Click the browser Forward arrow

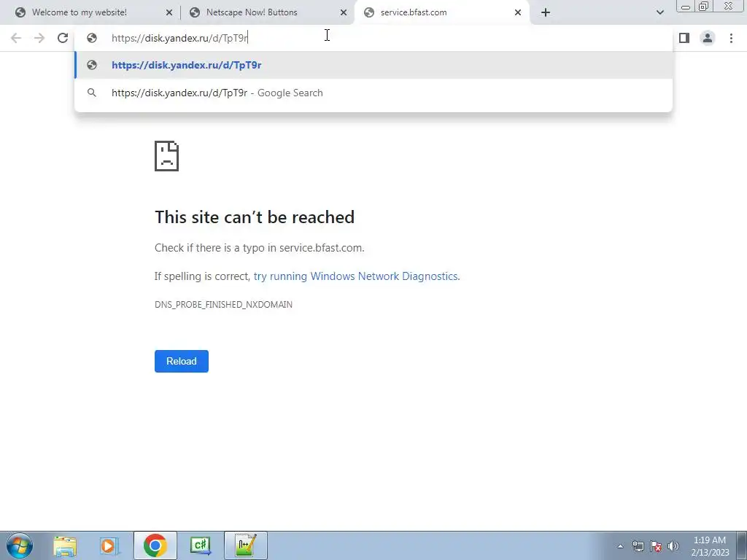pos(39,38)
